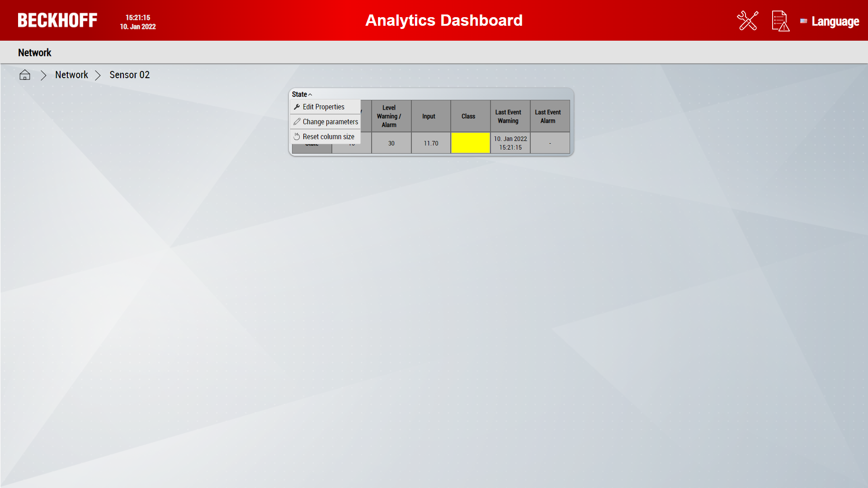The width and height of the screenshot is (868, 488).
Task: Click the Last Event Alarm dash cell
Action: click(550, 143)
